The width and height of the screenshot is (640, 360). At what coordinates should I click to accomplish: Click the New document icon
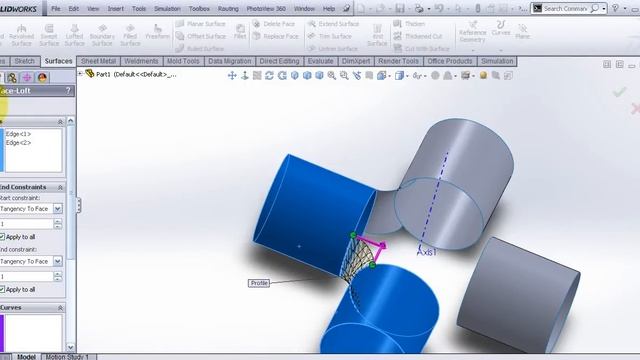tap(362, 8)
